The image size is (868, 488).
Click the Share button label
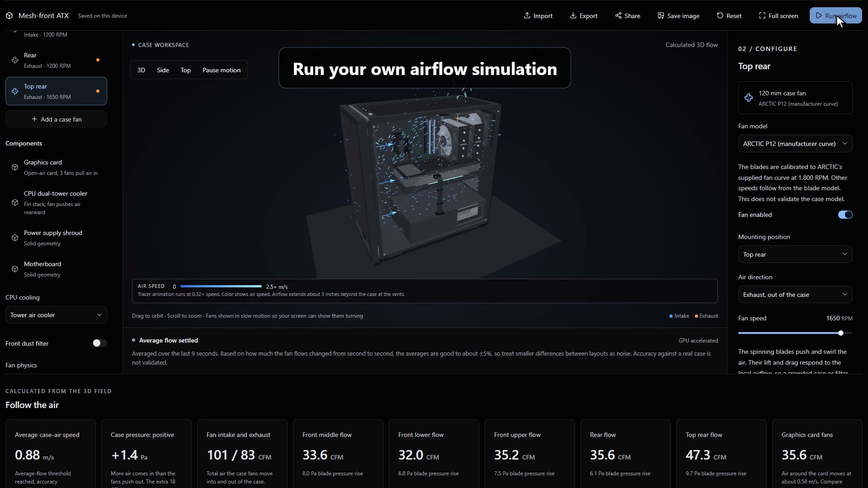point(632,16)
